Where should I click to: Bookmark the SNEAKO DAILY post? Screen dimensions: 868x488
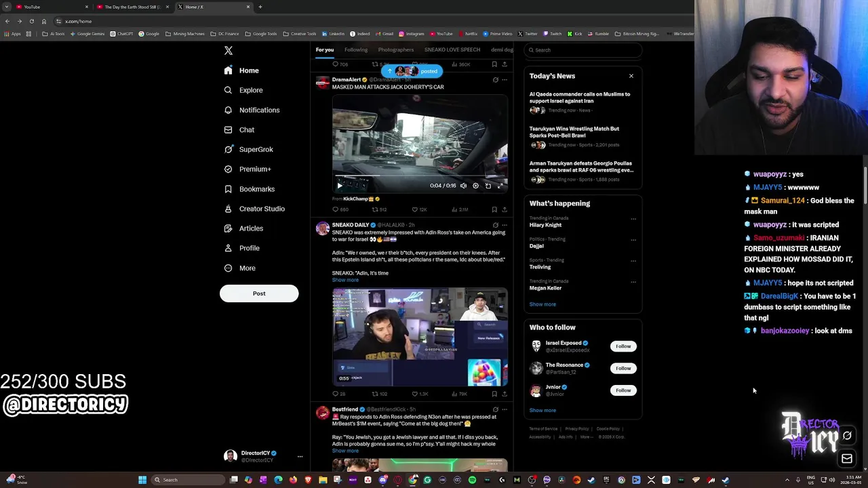[494, 394]
